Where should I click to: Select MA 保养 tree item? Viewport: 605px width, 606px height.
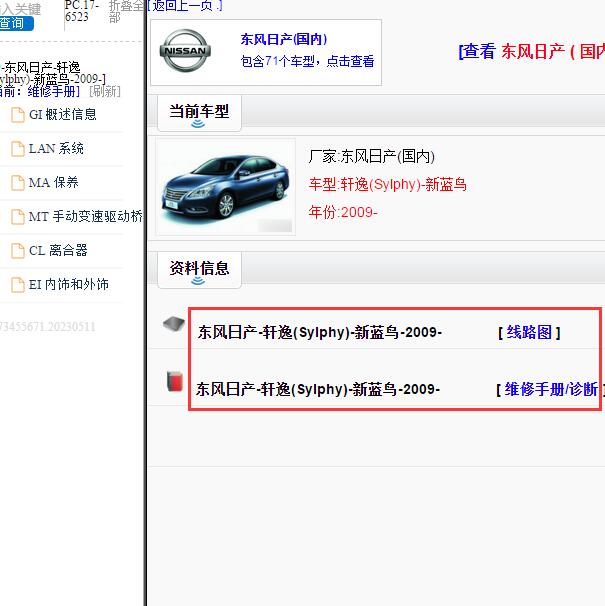coord(54,183)
